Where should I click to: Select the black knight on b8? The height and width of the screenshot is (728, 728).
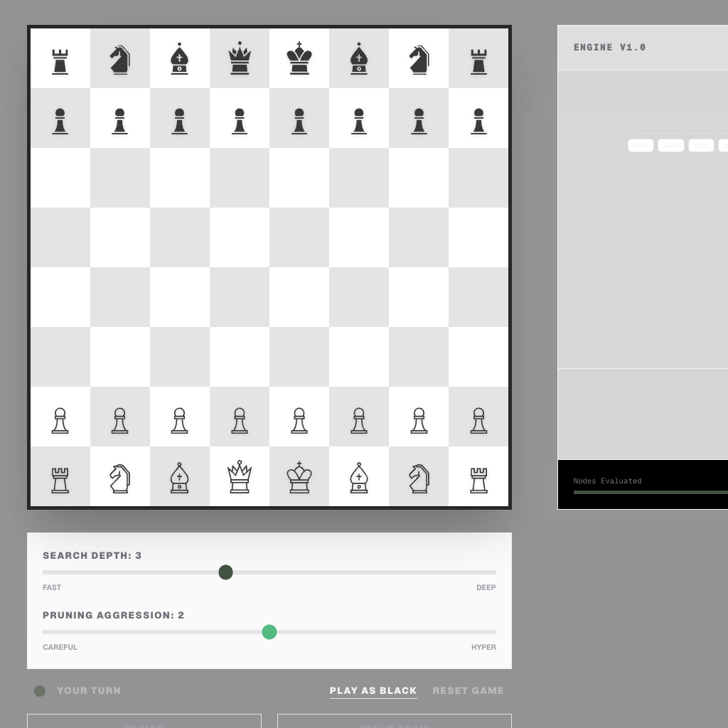(x=119, y=58)
